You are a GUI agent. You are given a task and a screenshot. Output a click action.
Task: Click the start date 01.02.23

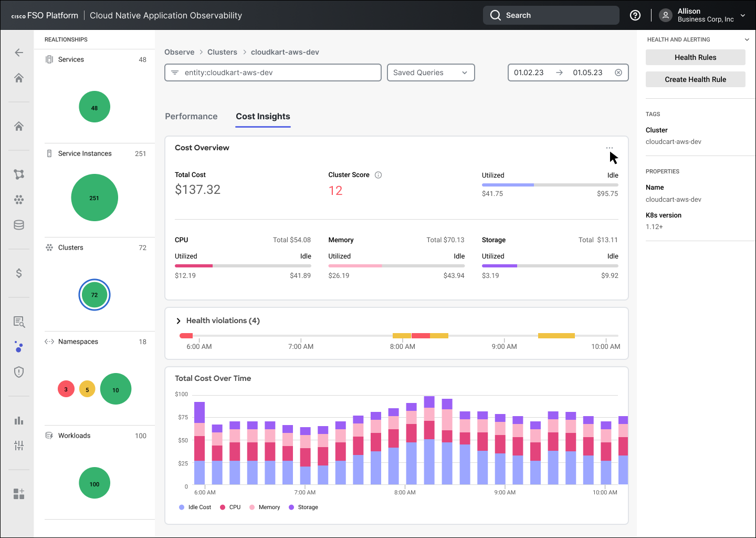coord(529,73)
